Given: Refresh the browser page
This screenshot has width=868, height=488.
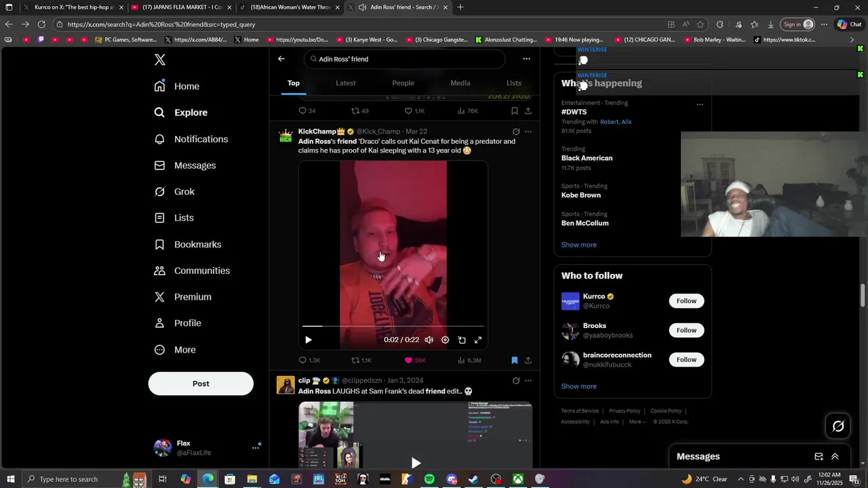Looking at the screenshot, I should click(41, 24).
